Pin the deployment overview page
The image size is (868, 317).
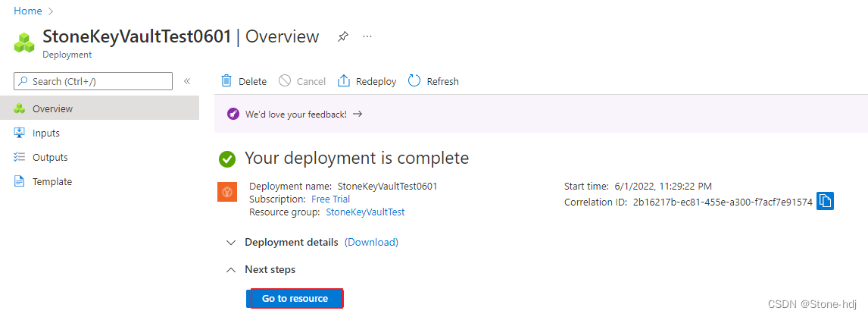(x=342, y=37)
